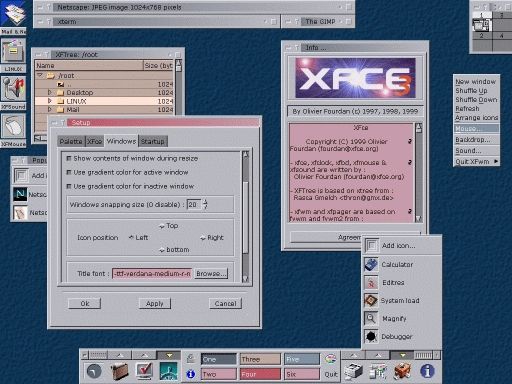Choose Backdrop... from the desktop menu

click(x=473, y=140)
